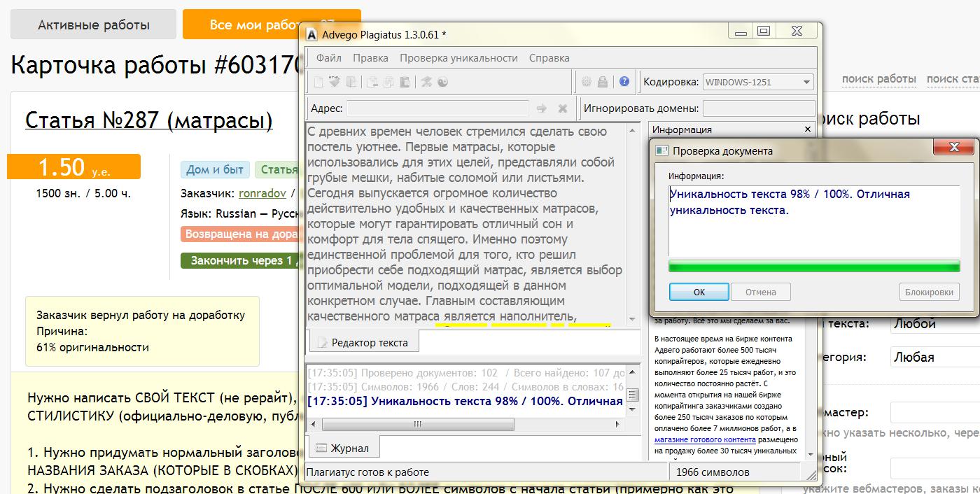Open help via blue question icon
980x494 pixels.
click(x=624, y=82)
